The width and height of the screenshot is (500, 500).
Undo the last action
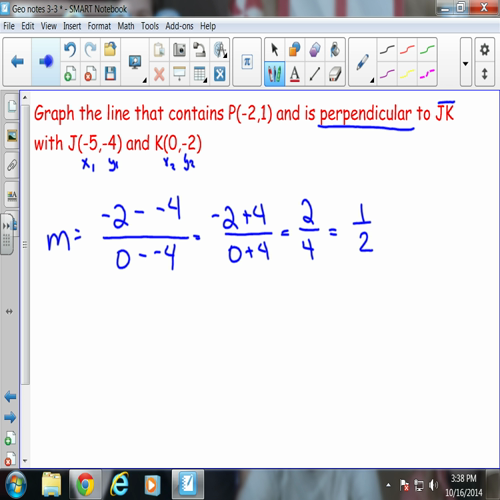(70, 50)
